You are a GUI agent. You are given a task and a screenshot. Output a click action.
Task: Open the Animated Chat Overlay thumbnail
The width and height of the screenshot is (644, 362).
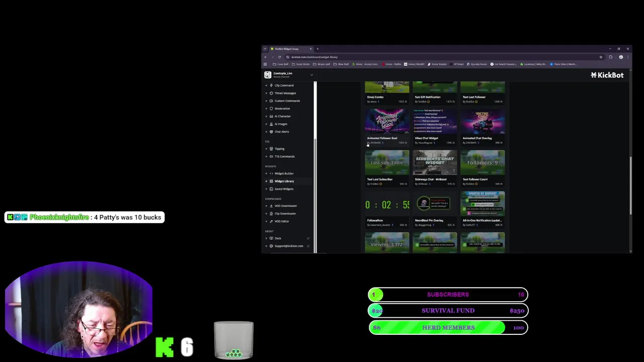pos(482,122)
